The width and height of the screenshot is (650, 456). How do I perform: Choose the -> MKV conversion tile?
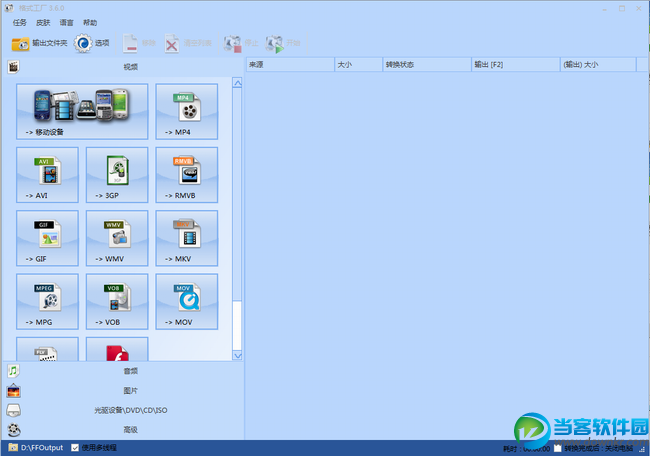pyautogui.click(x=187, y=238)
